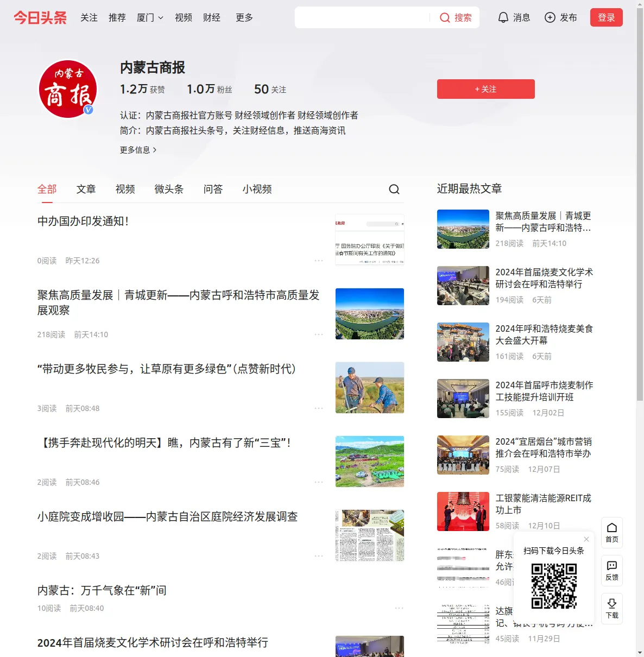Click newspaper page thumbnail for 小庭院 article
The height and width of the screenshot is (657, 644).
point(370,535)
